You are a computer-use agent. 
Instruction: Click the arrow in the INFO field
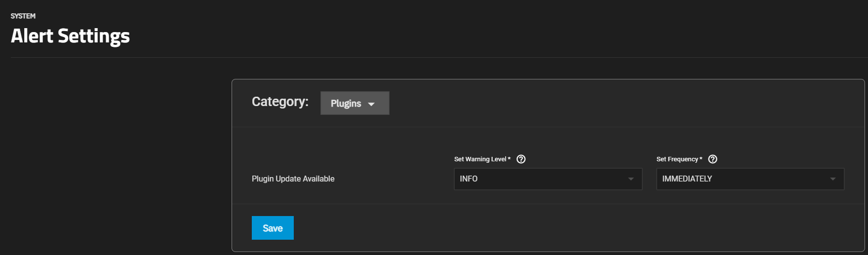click(x=631, y=179)
